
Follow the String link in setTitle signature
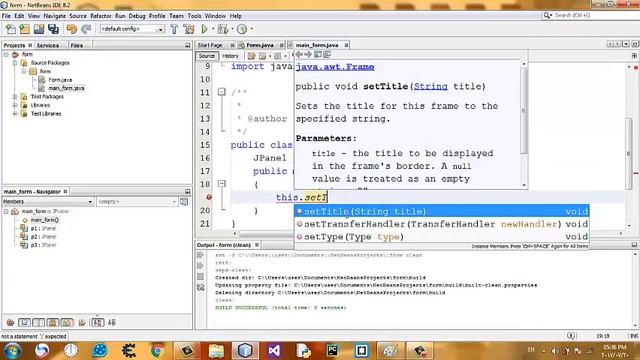pyautogui.click(x=431, y=86)
